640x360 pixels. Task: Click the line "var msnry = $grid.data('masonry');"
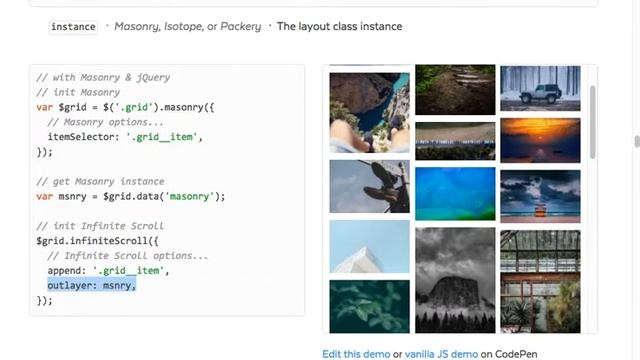131,196
